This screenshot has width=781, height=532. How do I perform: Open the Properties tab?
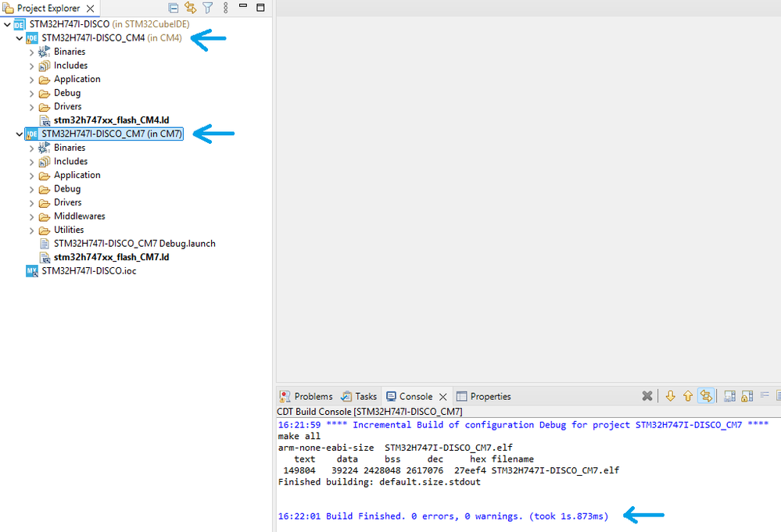(x=484, y=396)
